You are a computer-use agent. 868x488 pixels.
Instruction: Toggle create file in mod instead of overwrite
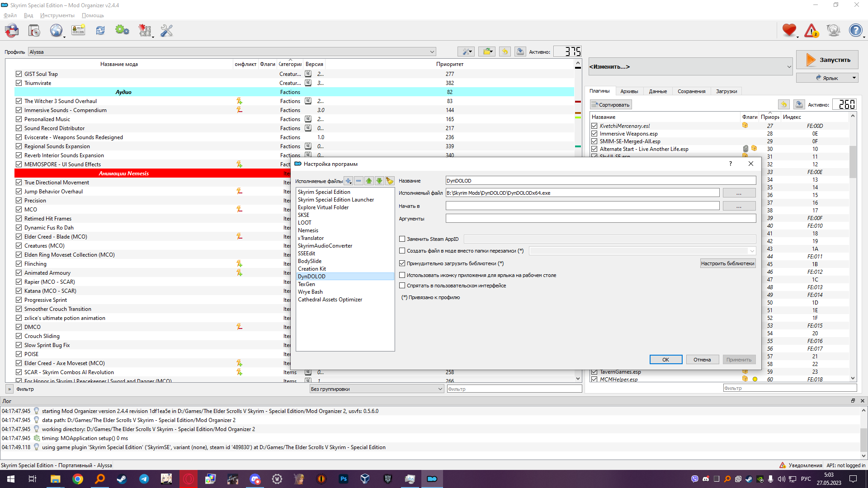tap(402, 251)
